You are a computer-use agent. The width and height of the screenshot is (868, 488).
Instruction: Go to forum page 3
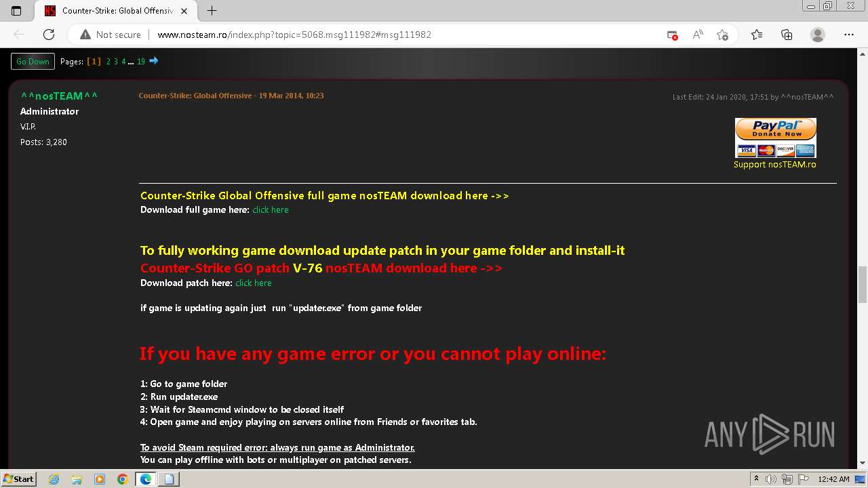click(115, 62)
